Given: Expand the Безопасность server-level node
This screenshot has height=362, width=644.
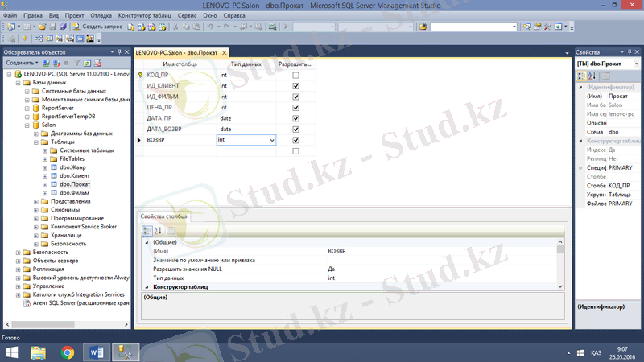Looking at the screenshot, I should pos(18,253).
